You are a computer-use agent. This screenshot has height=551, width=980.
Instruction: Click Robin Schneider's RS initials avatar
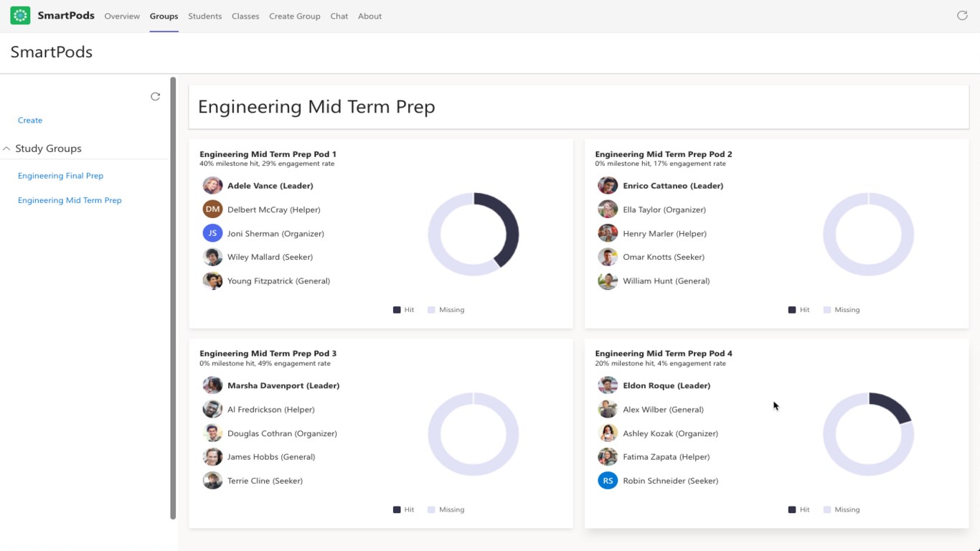[608, 481]
